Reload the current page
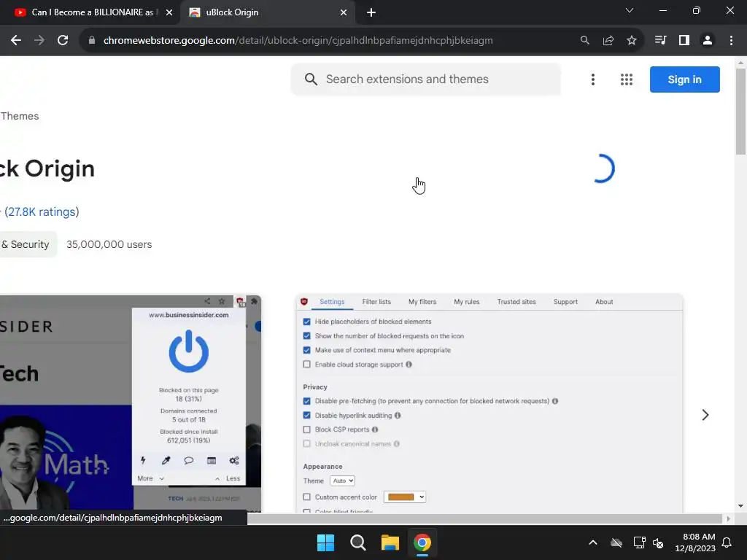The image size is (747, 560). coord(63,41)
